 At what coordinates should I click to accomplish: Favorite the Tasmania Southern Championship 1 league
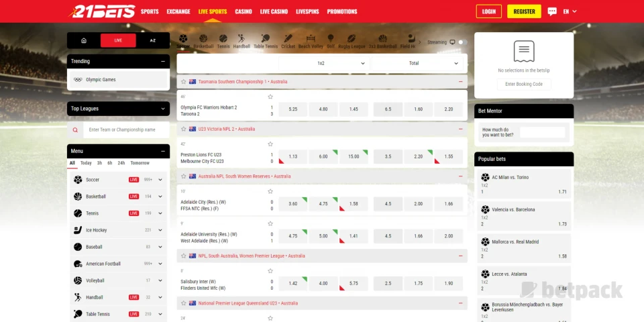tap(184, 82)
